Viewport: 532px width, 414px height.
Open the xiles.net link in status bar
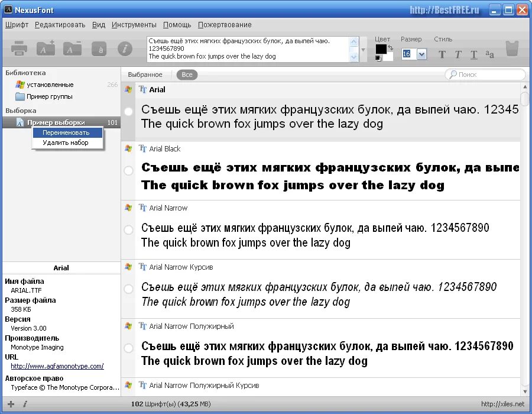pos(503,404)
